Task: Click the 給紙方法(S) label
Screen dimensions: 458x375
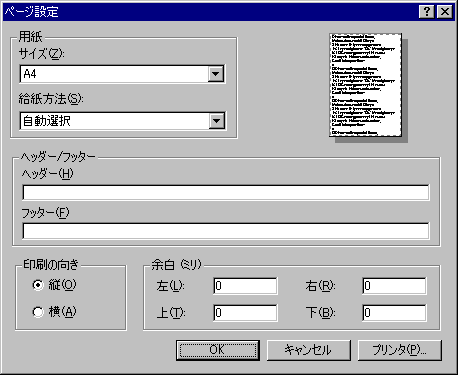Action: coord(51,99)
